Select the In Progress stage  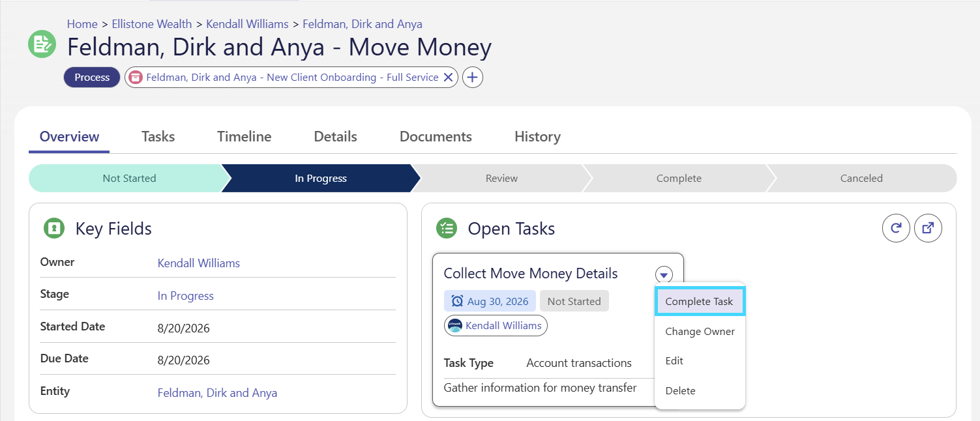coord(320,178)
